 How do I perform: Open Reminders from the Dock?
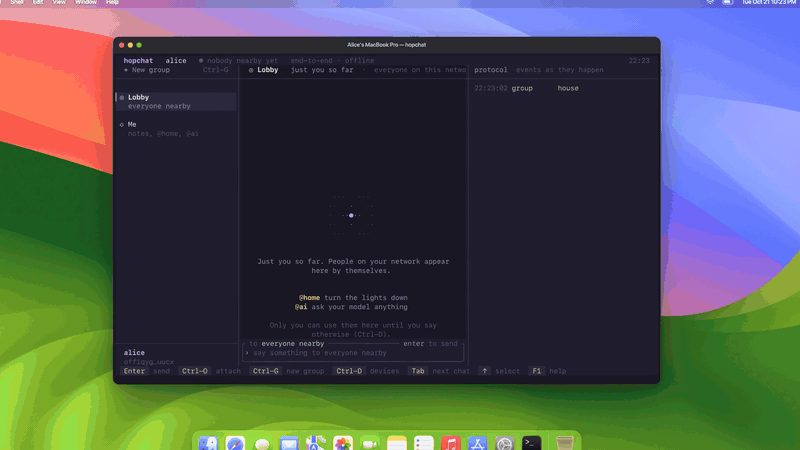[423, 443]
